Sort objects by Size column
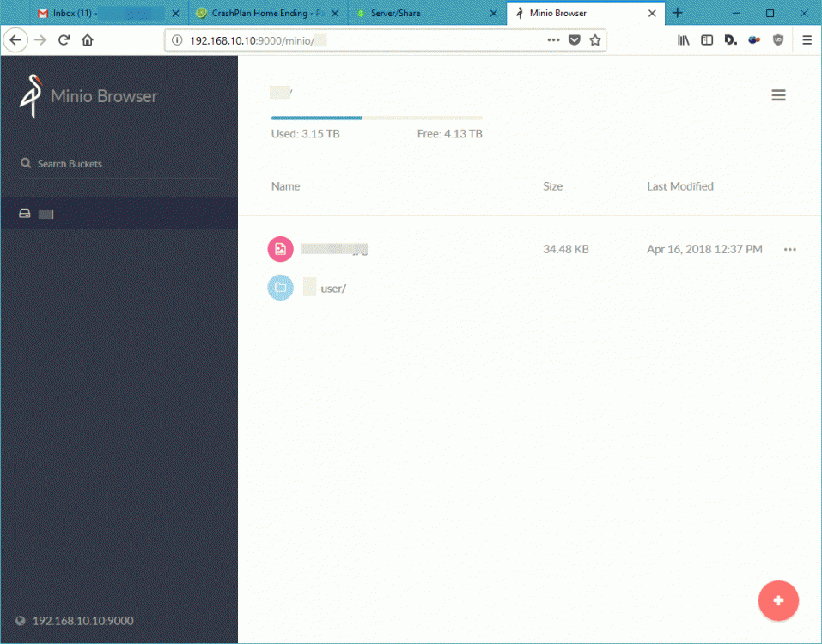 (x=552, y=186)
